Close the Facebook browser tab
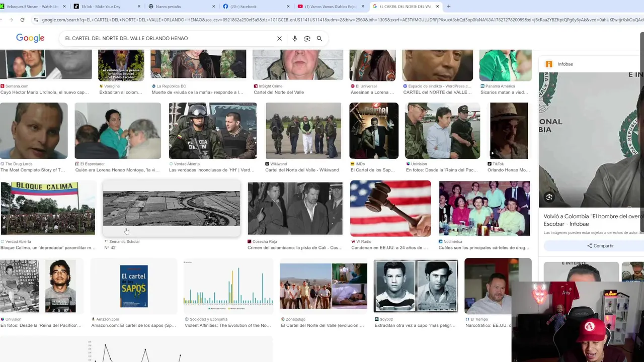The height and width of the screenshot is (362, 644). click(x=288, y=7)
